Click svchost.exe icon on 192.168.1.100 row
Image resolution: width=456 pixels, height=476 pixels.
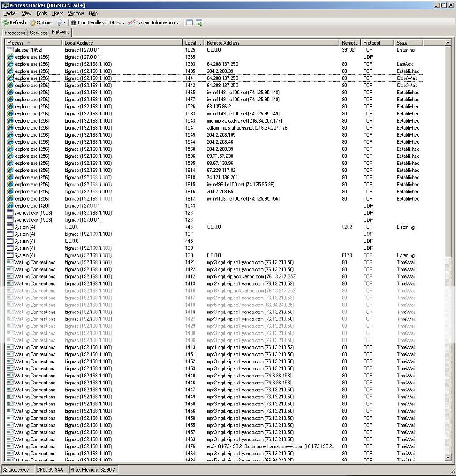pos(10,213)
